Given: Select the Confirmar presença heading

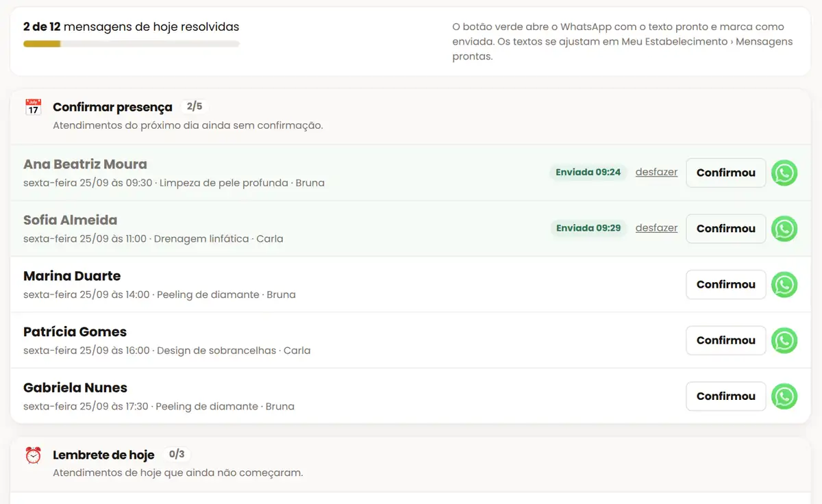Looking at the screenshot, I should tap(112, 108).
